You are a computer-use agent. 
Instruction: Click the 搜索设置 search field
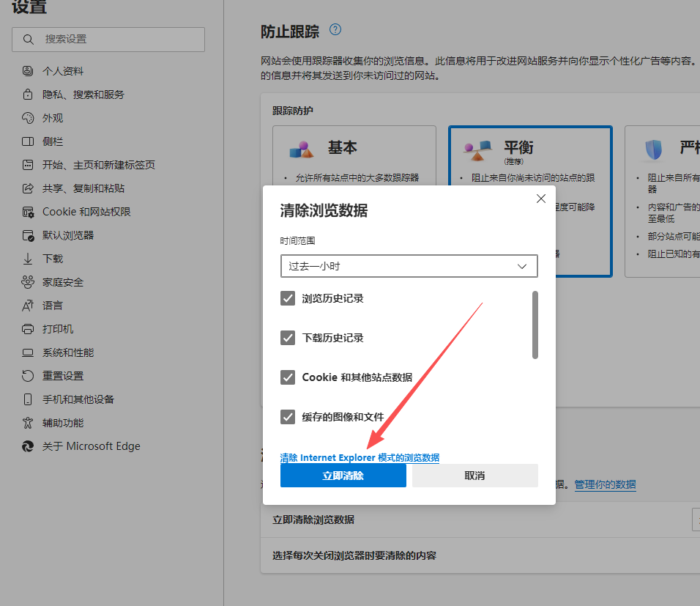click(x=108, y=39)
